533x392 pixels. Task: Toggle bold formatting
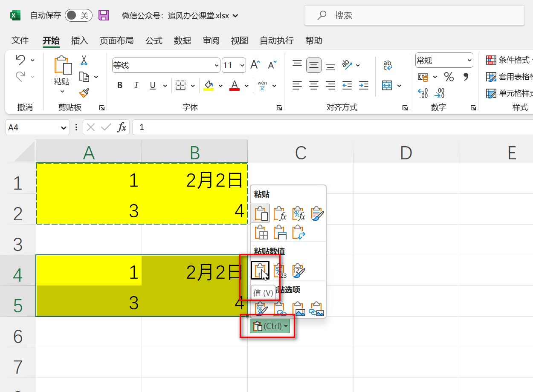click(x=119, y=85)
